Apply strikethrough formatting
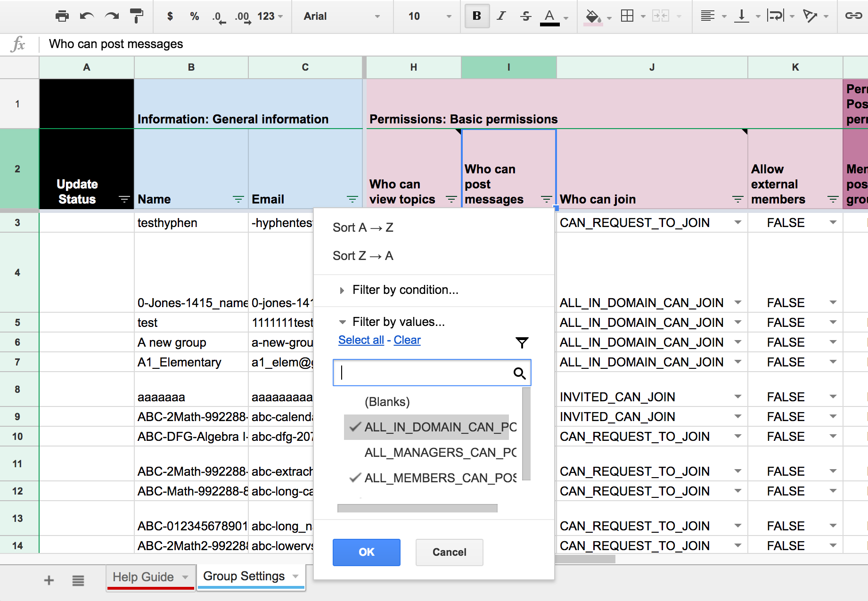The width and height of the screenshot is (868, 601). pyautogui.click(x=525, y=16)
